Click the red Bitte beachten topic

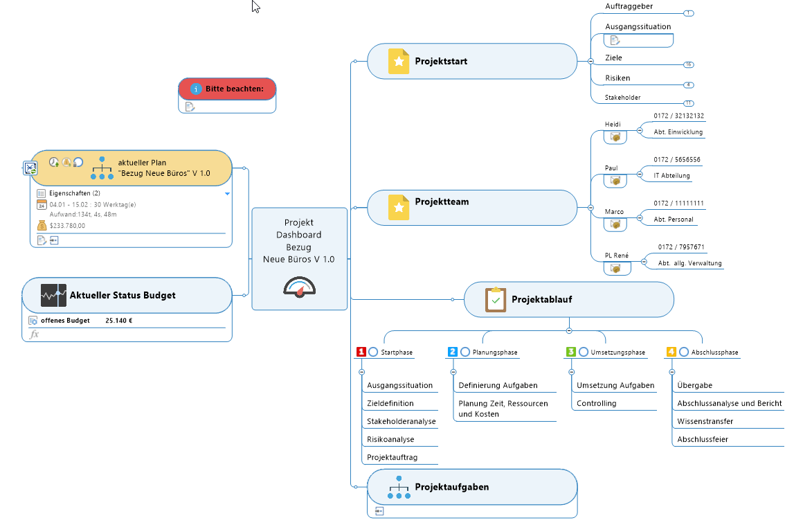pyautogui.click(x=227, y=89)
